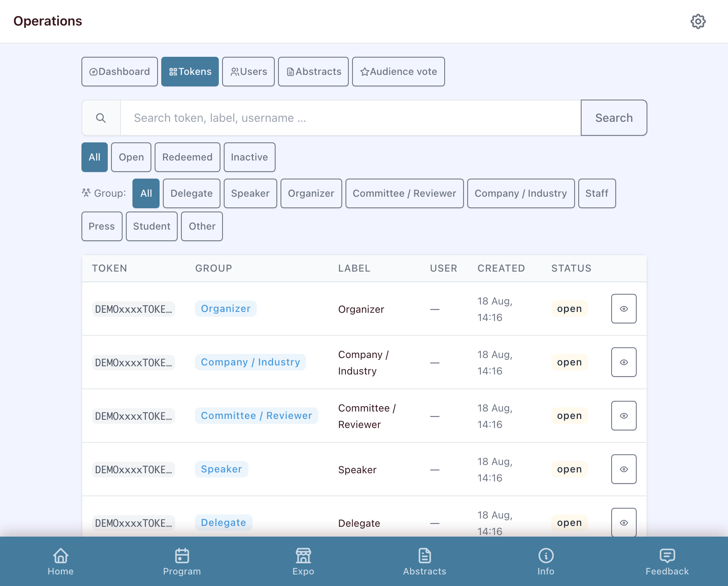The image size is (728, 586).
Task: Open Feedback in bottom navigation
Action: tap(667, 561)
